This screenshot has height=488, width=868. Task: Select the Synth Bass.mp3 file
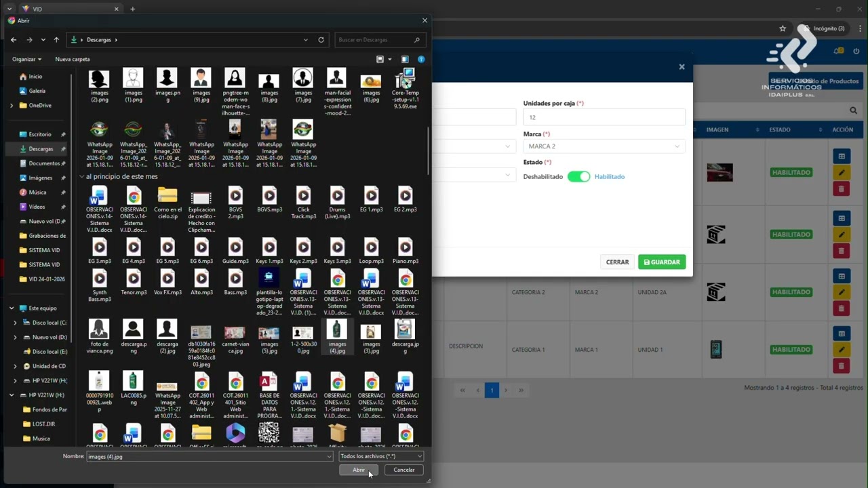[x=100, y=286]
